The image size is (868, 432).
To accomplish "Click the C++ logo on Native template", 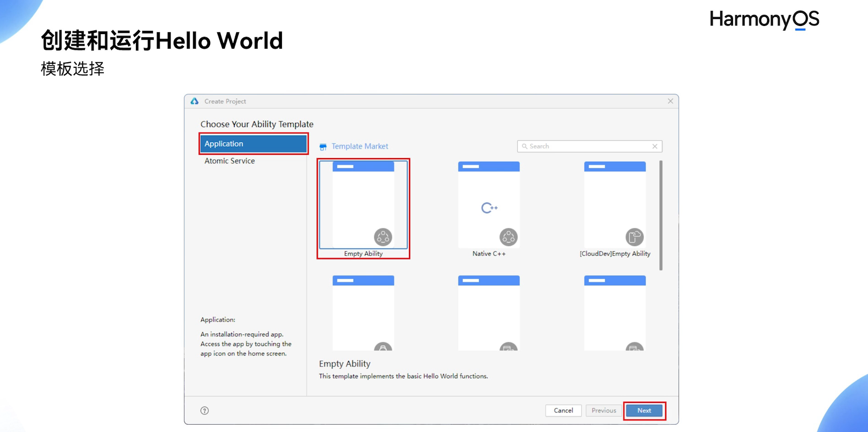I will (489, 208).
